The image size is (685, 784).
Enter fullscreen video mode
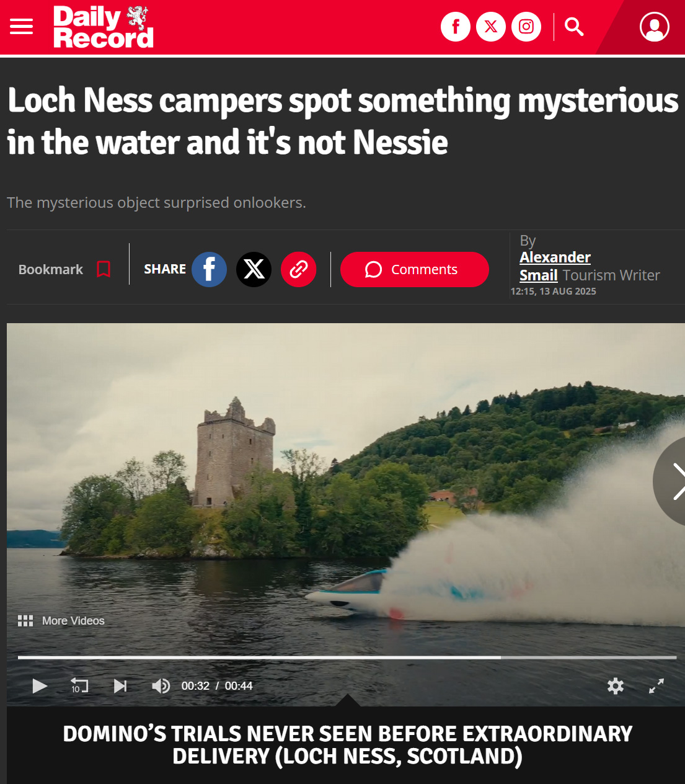pyautogui.click(x=656, y=685)
